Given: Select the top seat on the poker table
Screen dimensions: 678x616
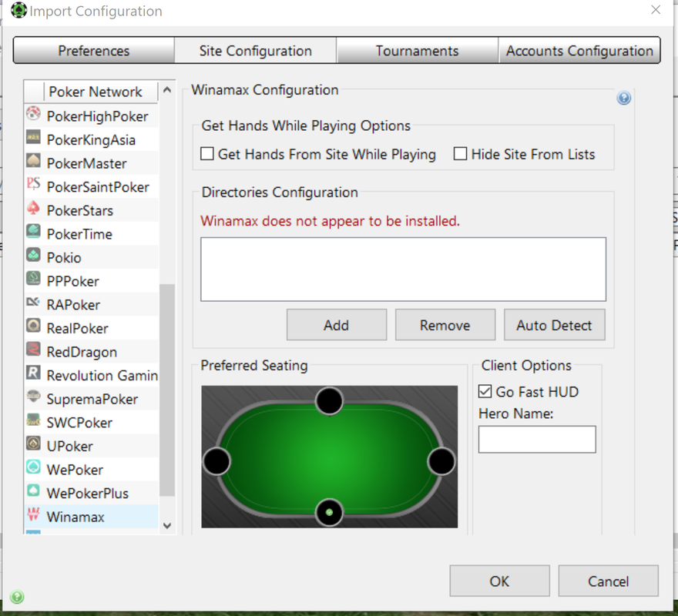Looking at the screenshot, I should click(x=329, y=400).
